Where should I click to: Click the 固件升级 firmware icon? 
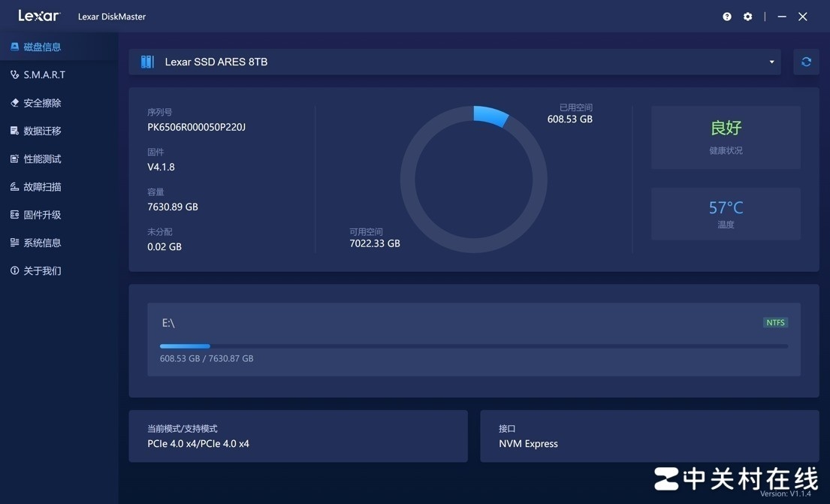tap(14, 215)
